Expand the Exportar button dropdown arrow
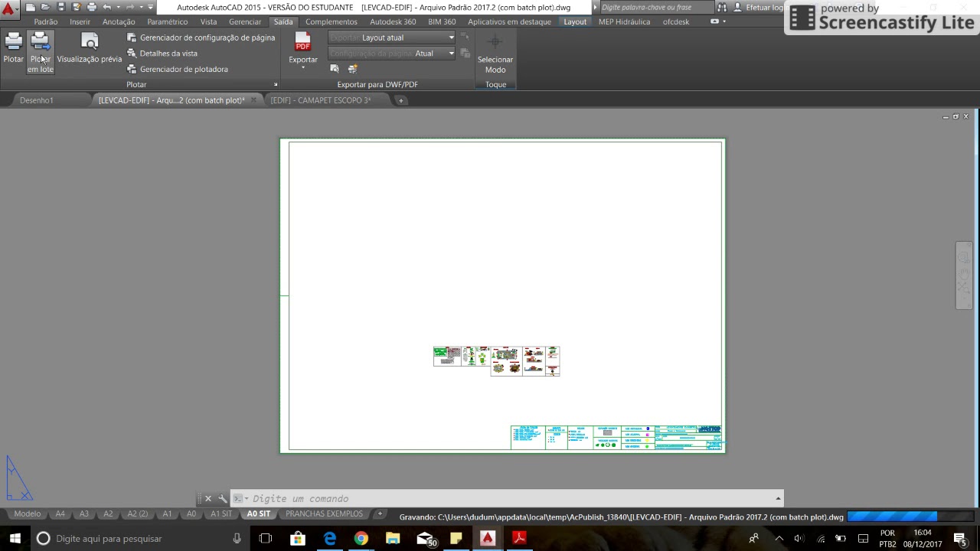 coord(303,68)
